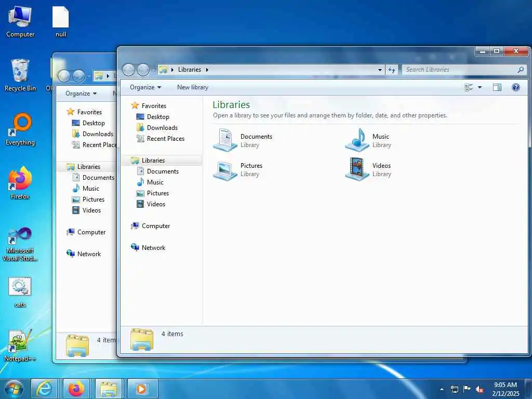Viewport: 532px width, 399px height.
Task: Select Network in the background window sidebar
Action: [x=84, y=254]
